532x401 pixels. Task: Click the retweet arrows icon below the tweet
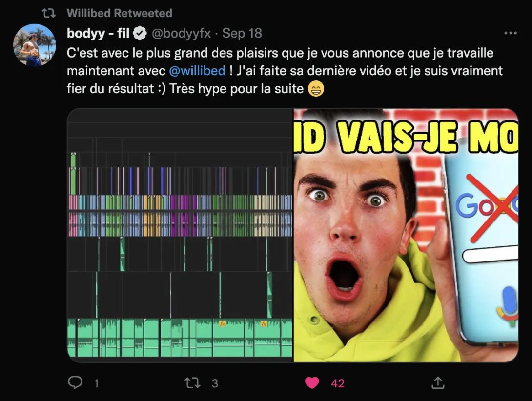(x=192, y=383)
